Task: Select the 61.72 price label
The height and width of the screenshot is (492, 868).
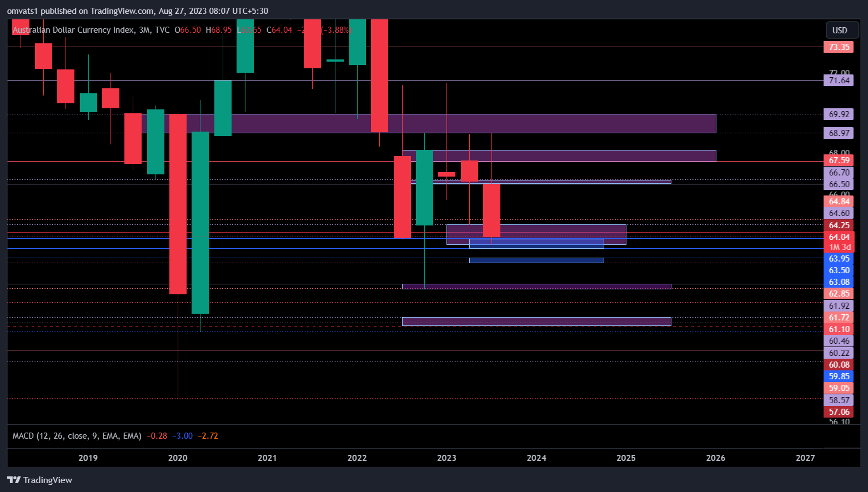Action: (839, 318)
